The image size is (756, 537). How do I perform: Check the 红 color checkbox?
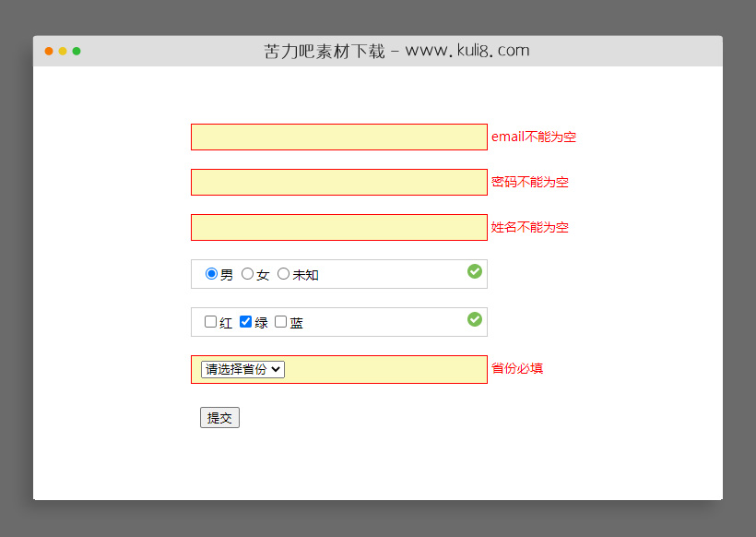coord(210,321)
